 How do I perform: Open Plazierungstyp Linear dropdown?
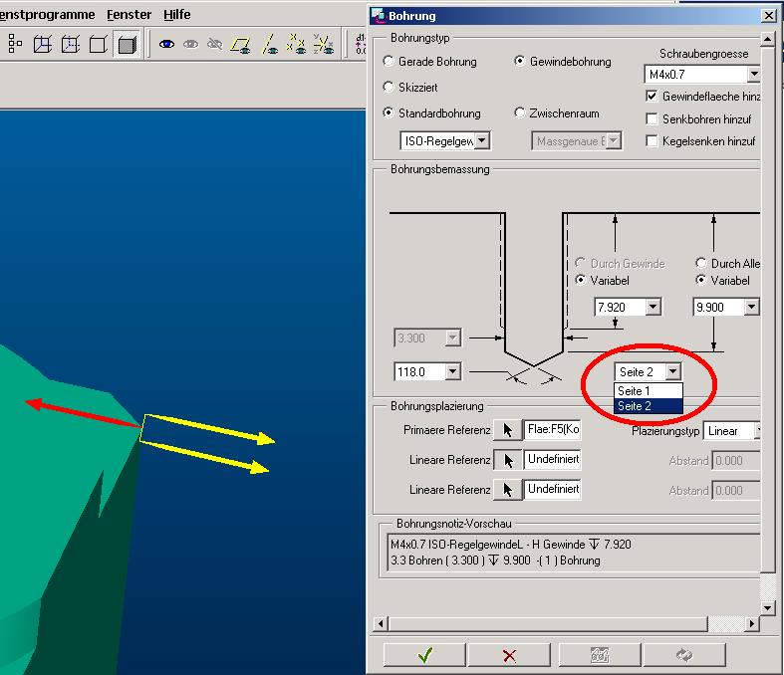coord(757,430)
